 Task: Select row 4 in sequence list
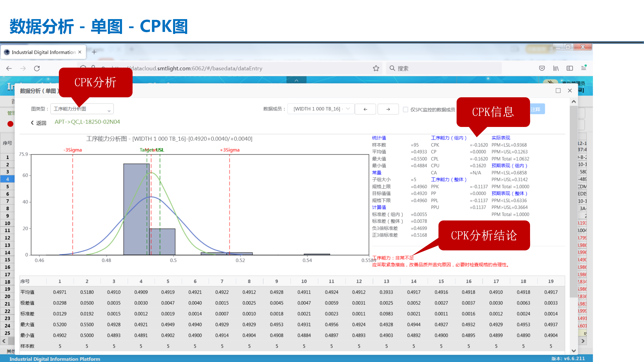coord(8,179)
